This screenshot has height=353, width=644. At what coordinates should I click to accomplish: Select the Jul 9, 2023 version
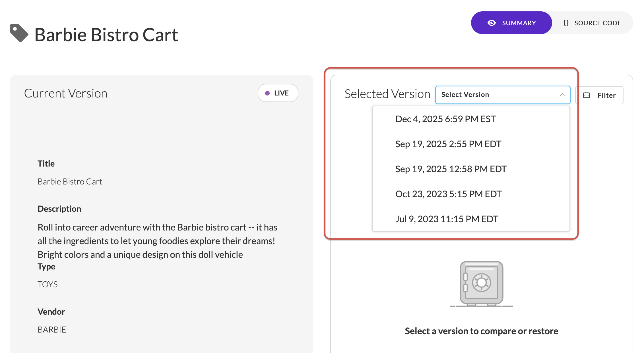click(x=447, y=219)
